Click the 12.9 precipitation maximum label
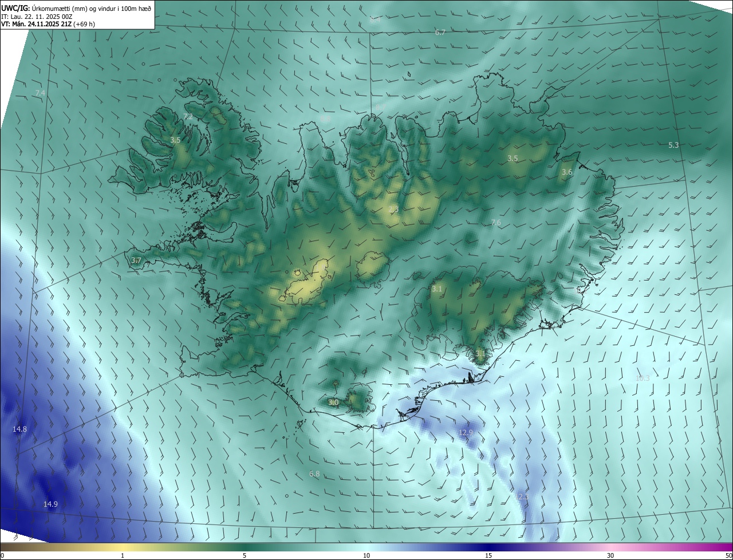This screenshot has width=733, height=560. [x=466, y=432]
